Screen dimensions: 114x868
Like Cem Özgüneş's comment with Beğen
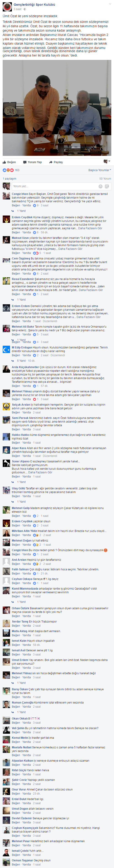(16, 274)
